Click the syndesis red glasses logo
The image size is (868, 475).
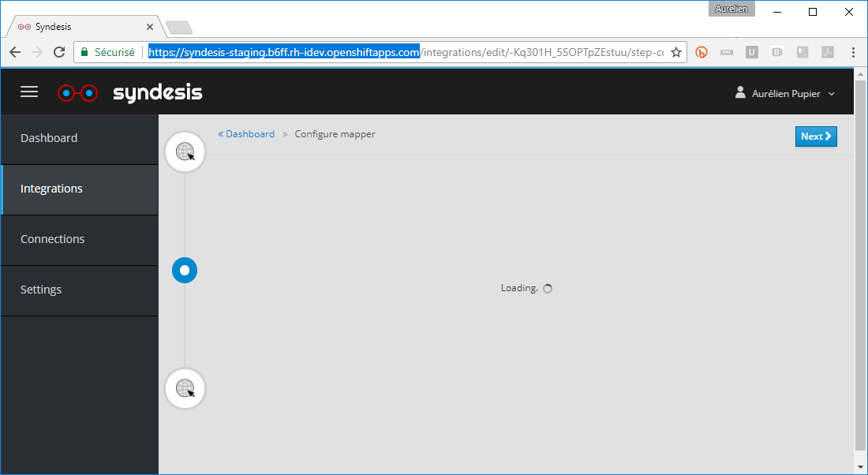pyautogui.click(x=77, y=92)
